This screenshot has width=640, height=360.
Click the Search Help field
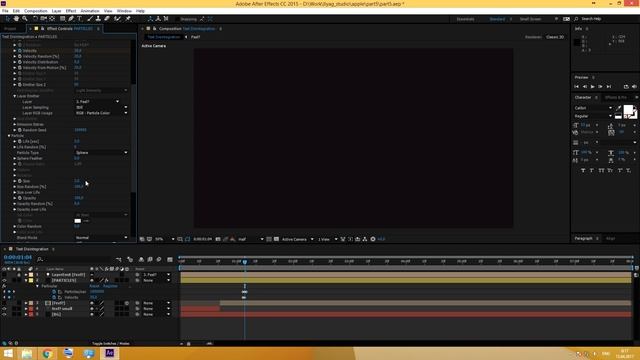(607, 19)
